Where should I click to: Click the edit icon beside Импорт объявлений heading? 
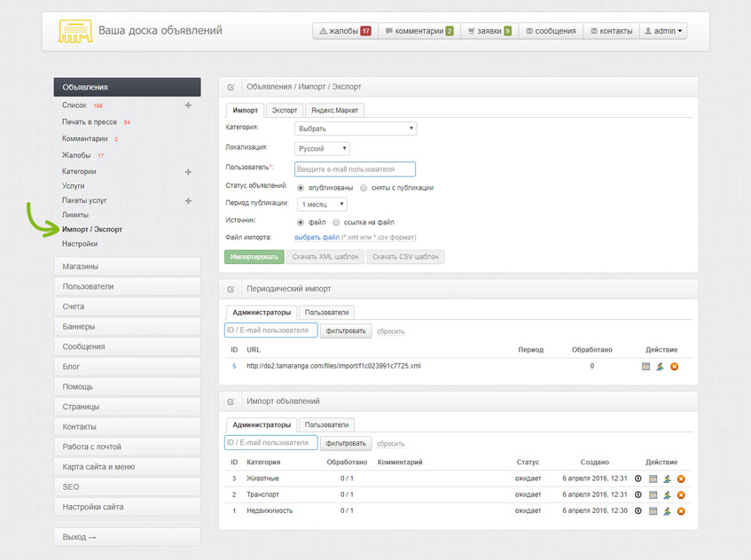pyautogui.click(x=231, y=401)
